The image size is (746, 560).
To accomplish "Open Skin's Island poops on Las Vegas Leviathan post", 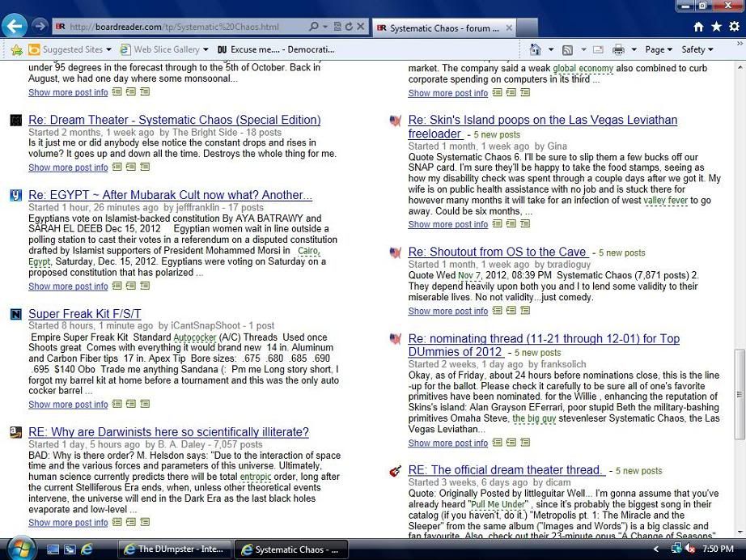I will click(542, 126).
